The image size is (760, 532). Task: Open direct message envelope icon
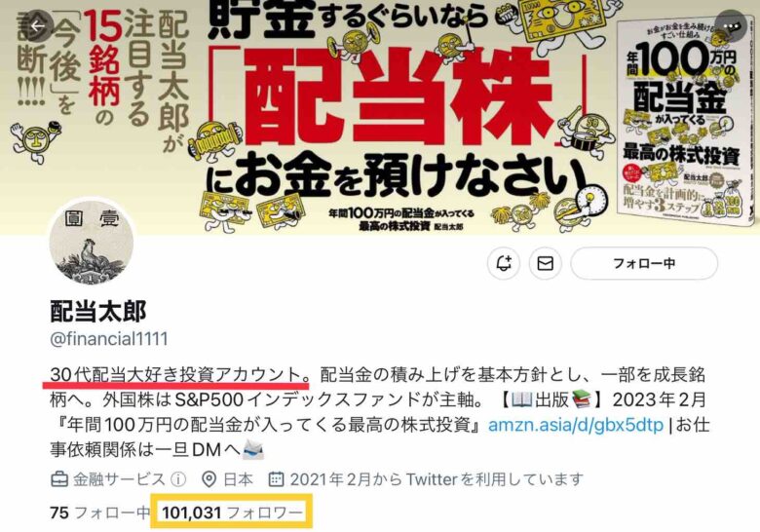click(x=546, y=263)
